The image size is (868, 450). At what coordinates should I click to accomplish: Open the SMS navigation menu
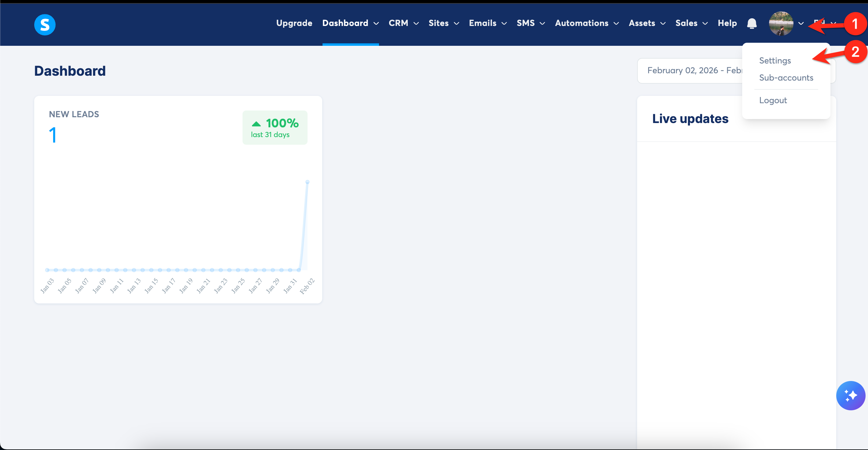[x=531, y=23]
